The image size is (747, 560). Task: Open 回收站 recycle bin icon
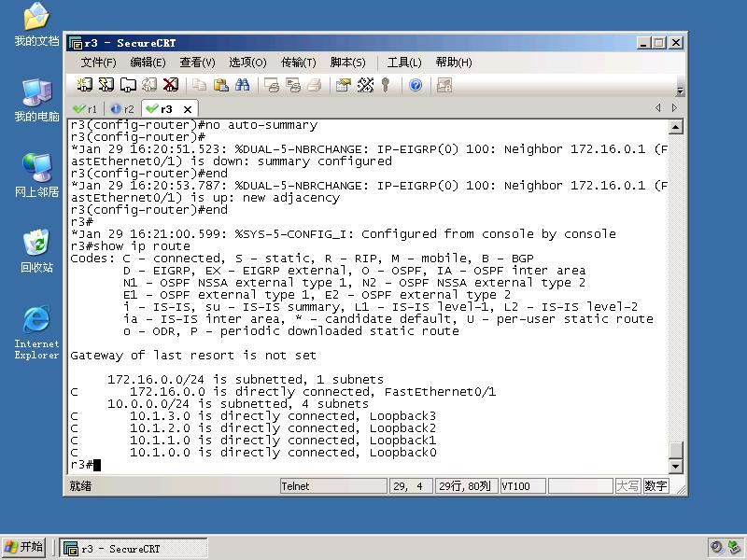pos(36,251)
